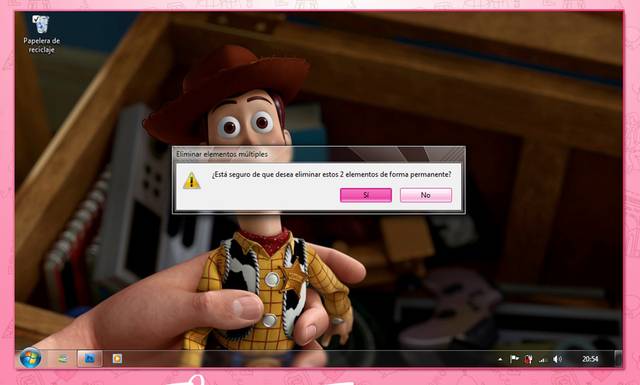Cancel deletion with the No button
Image resolution: width=640 pixels, height=385 pixels.
[x=426, y=195]
